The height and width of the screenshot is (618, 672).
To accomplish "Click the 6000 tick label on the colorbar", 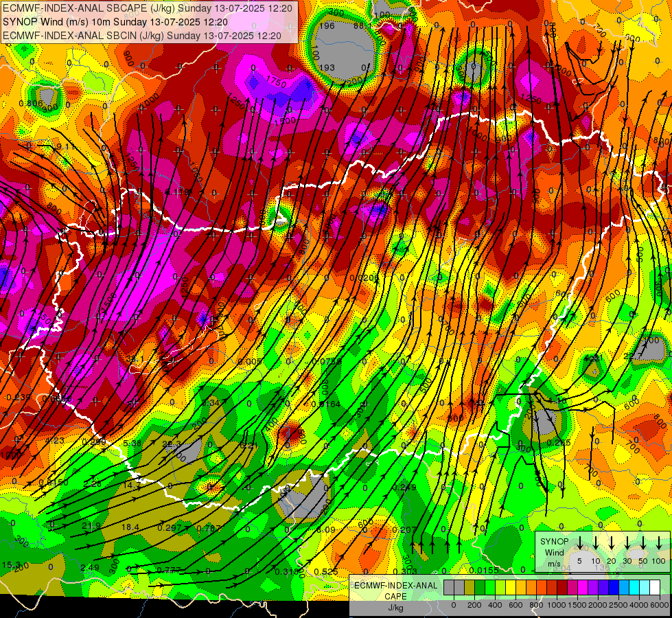I will coord(660,605).
